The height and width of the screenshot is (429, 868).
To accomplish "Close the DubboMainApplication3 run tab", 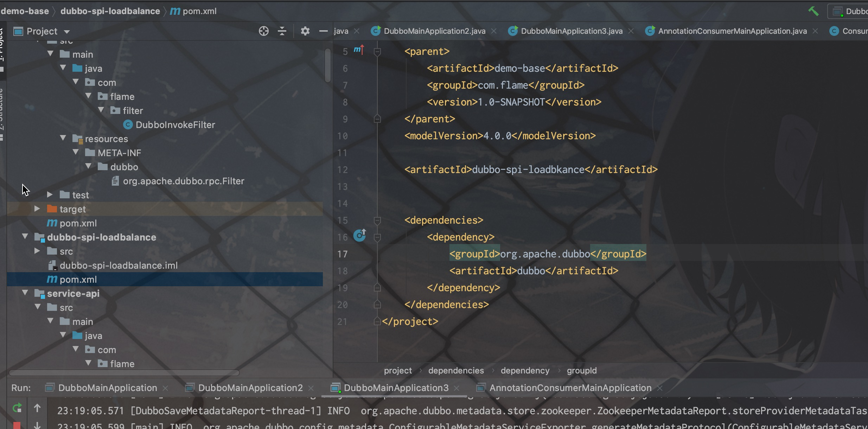I will coord(457,388).
